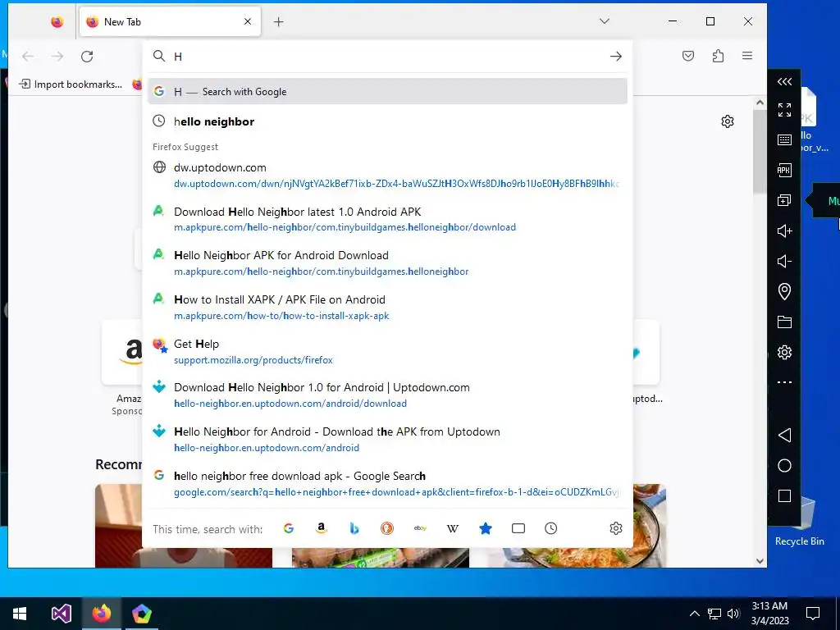Select the Recycle Bin desktop icon
This screenshot has height=630, width=840.
[799, 523]
